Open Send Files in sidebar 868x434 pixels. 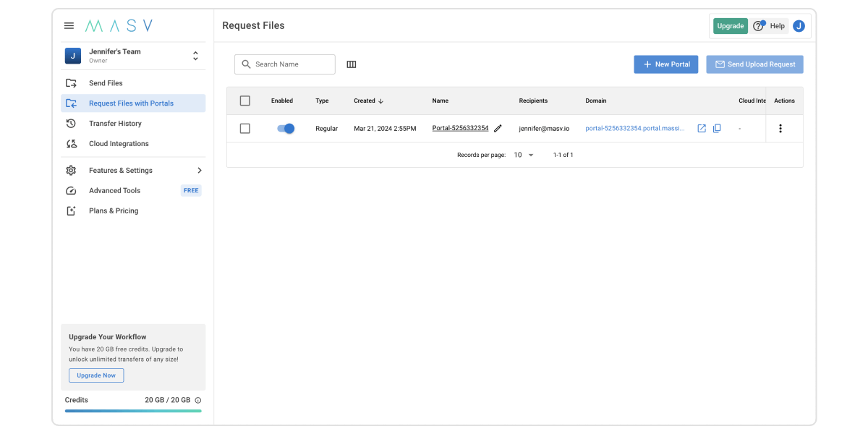pos(133,83)
